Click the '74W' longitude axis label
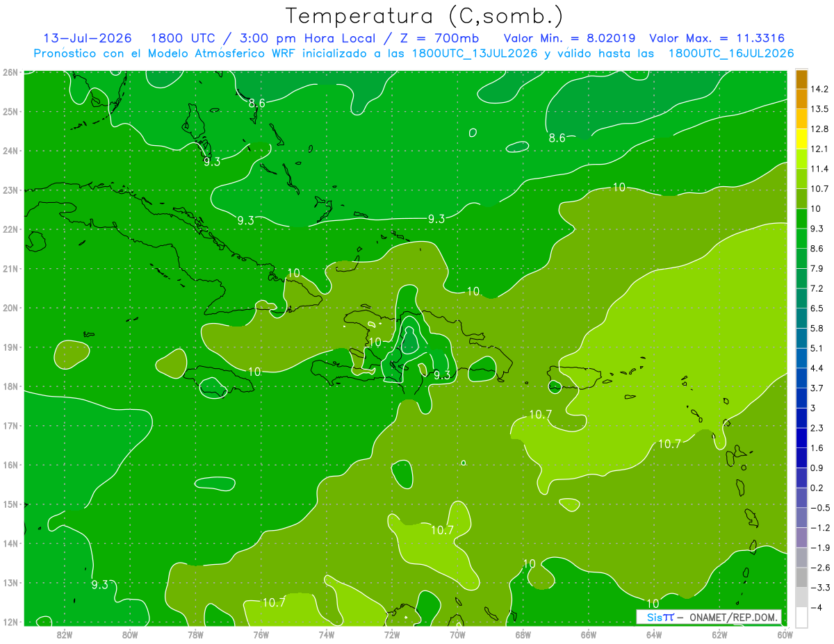834x644 pixels. [327, 634]
